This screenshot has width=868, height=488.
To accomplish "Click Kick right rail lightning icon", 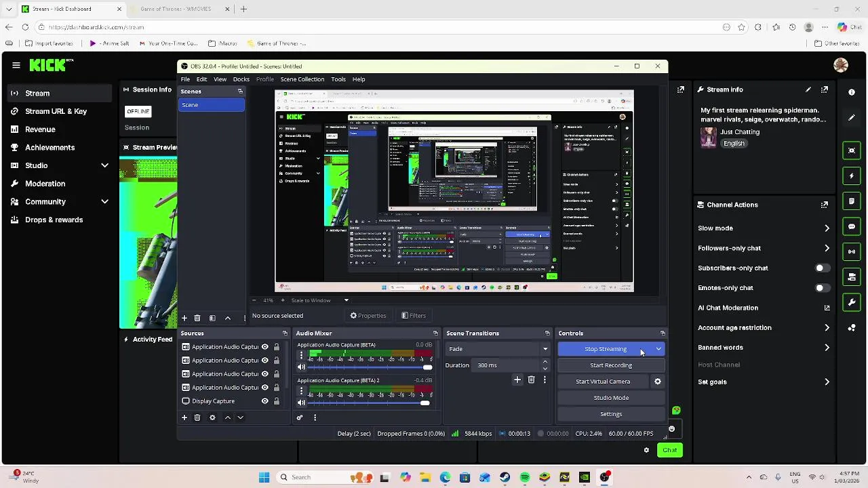I will pos(852,176).
